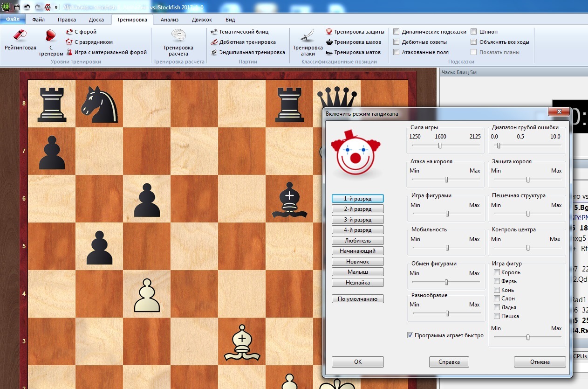Screen dimensions: 588x389
Task: Start Тренировка шахов
Action: [354, 42]
